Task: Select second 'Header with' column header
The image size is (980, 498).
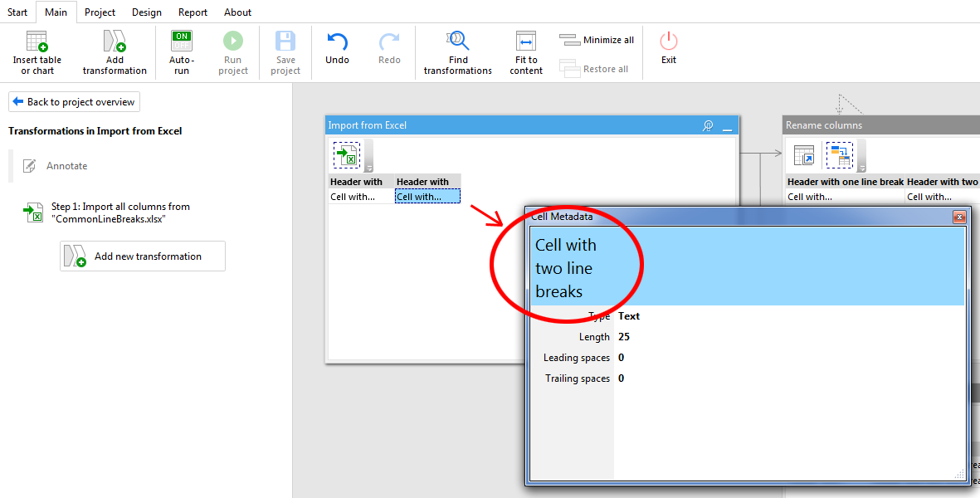Action: [428, 182]
